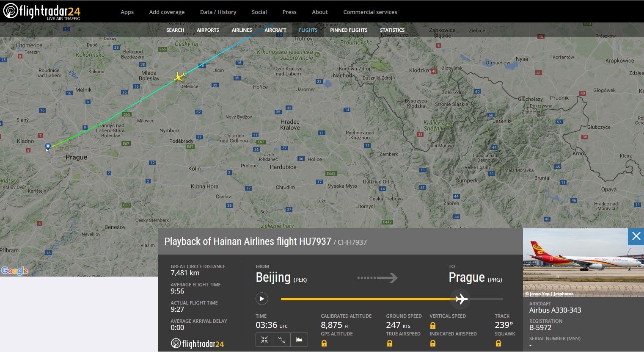644x352 pixels.
Task: Select the SEARCH tab
Action: coord(175,30)
